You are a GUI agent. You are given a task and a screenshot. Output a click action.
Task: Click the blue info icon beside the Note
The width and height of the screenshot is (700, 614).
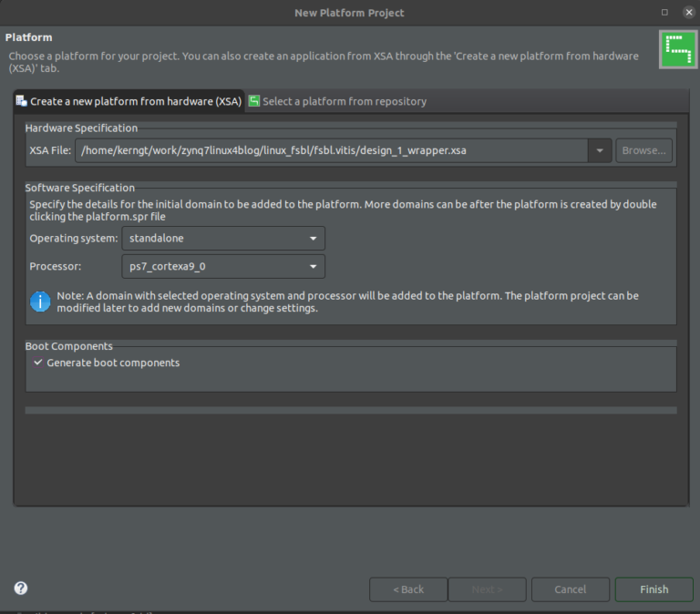tap(40, 302)
